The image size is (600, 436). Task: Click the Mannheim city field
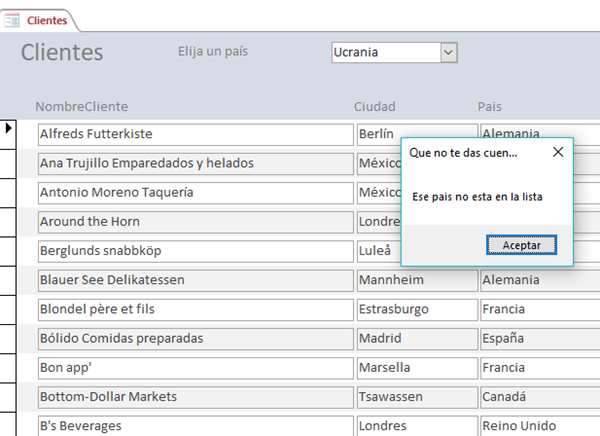[x=417, y=281]
